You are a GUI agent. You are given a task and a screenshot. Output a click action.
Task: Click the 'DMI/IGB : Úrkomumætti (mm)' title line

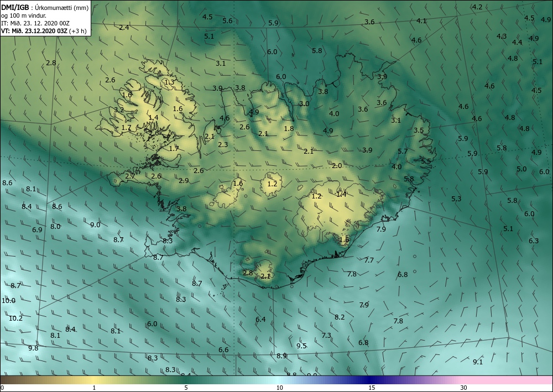(x=45, y=7)
